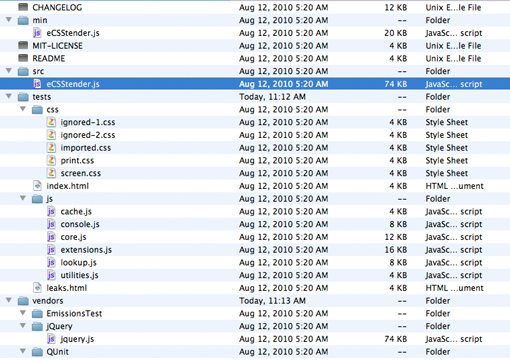
Task: Select the README file name
Action: tap(49, 58)
